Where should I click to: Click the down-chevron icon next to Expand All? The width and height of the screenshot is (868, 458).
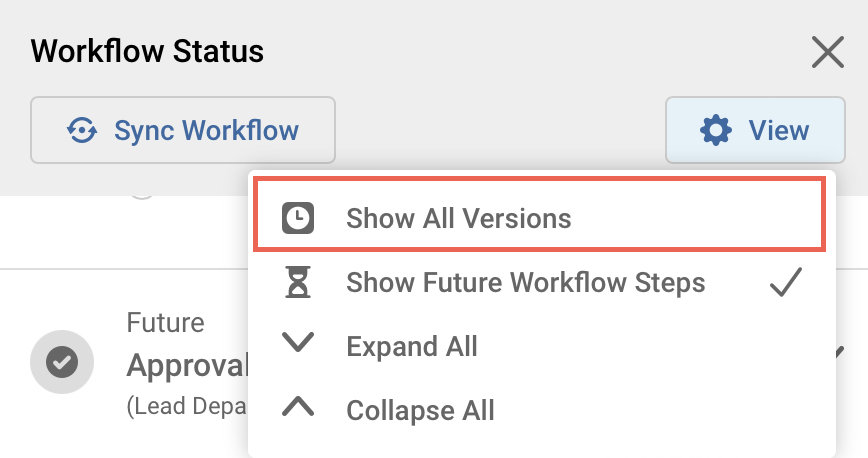pyautogui.click(x=298, y=345)
